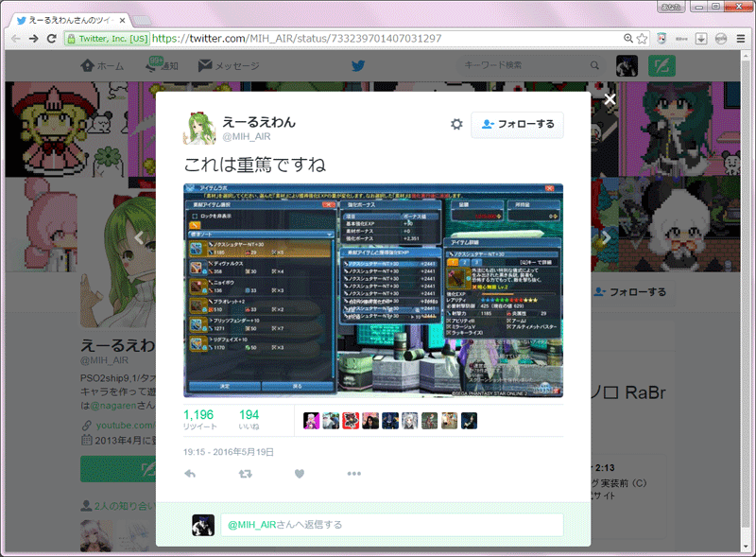
Task: Click the twitter.com URL in the address bar
Action: point(297,39)
